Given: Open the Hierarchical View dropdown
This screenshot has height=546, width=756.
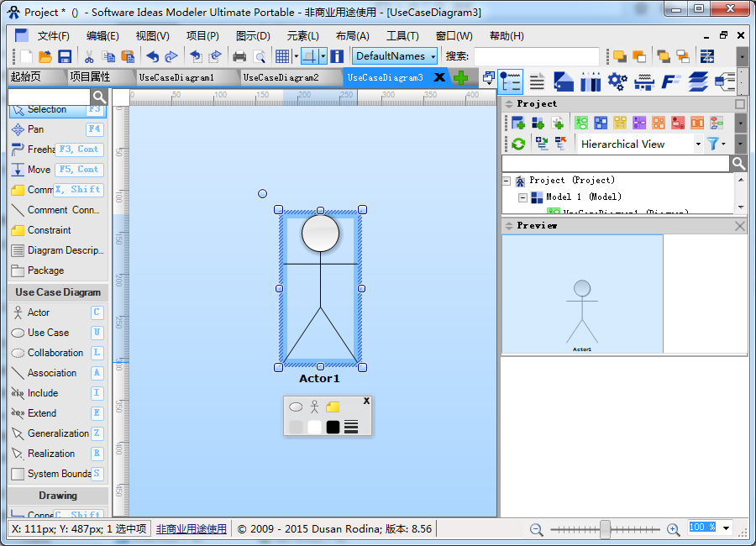Looking at the screenshot, I should (640, 144).
